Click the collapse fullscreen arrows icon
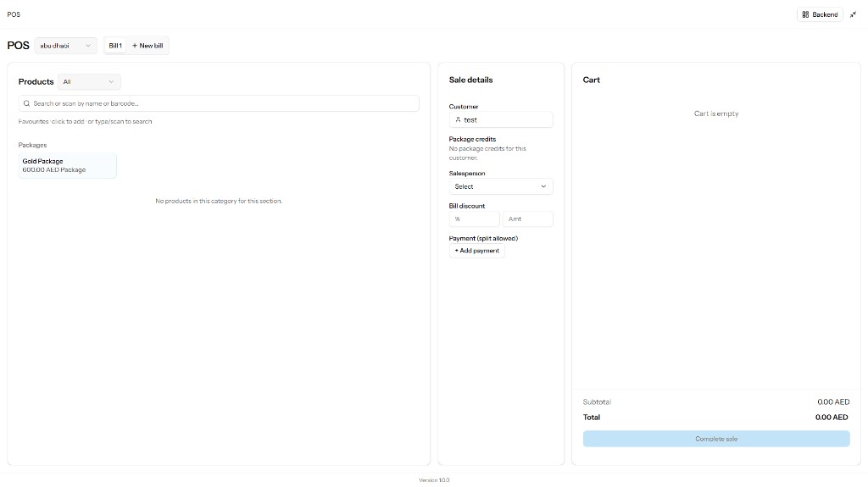Image resolution: width=868 pixels, height=487 pixels. point(853,14)
